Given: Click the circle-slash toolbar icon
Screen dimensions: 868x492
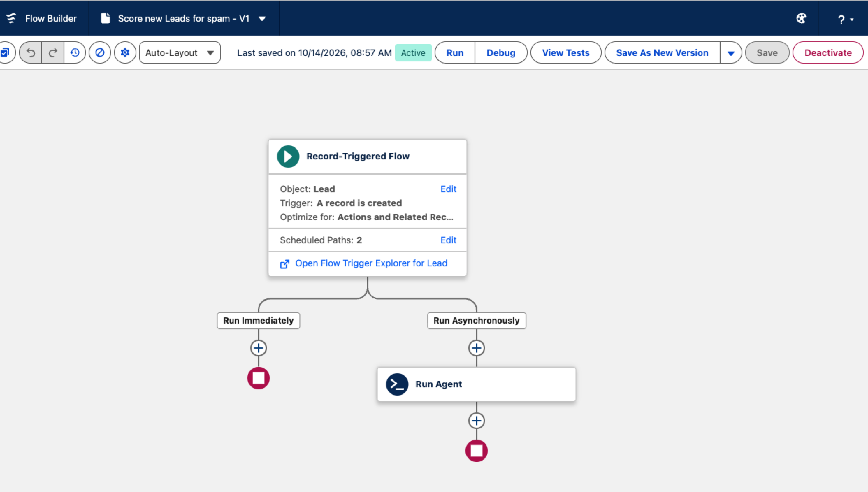Looking at the screenshot, I should (x=100, y=53).
